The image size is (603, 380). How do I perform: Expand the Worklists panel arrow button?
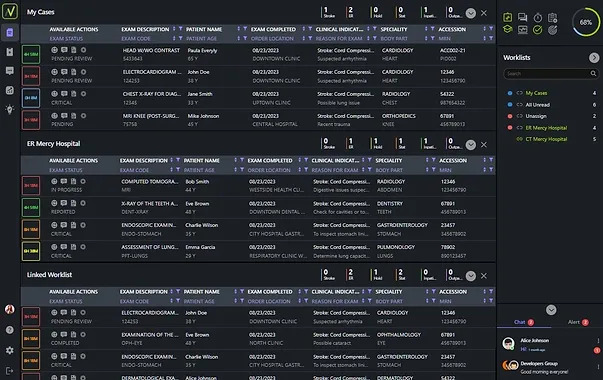coord(594,58)
